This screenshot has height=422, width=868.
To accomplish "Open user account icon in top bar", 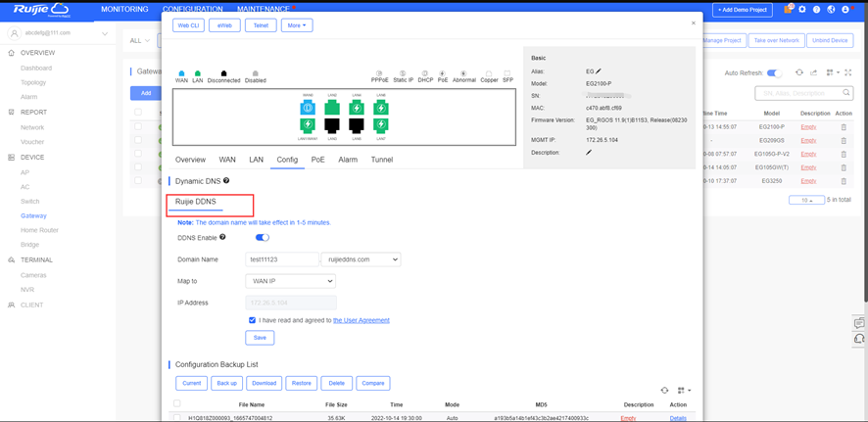I will coord(845,10).
